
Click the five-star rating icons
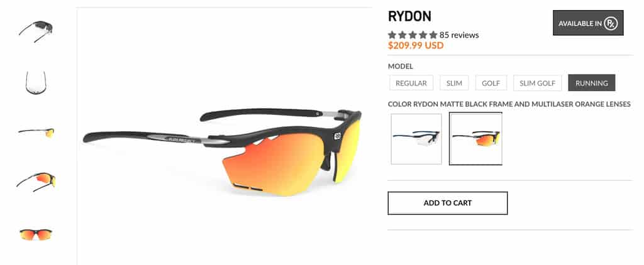click(413, 35)
